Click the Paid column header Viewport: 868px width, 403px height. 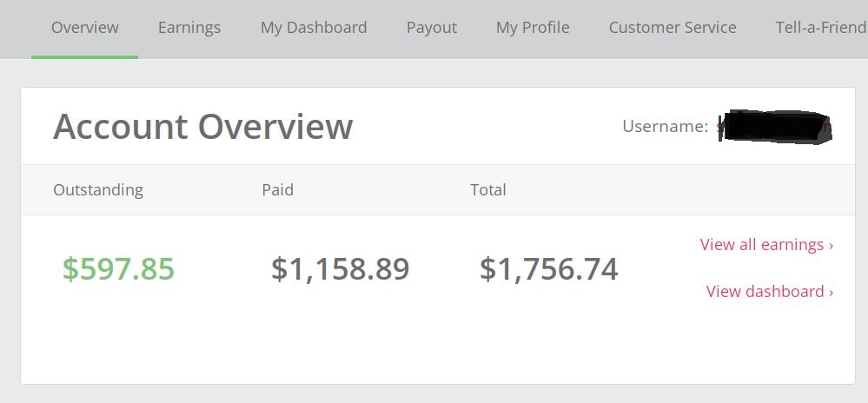pyautogui.click(x=277, y=190)
